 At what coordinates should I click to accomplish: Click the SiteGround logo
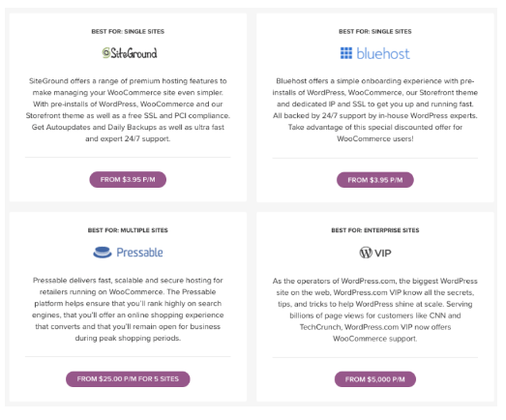(x=130, y=53)
